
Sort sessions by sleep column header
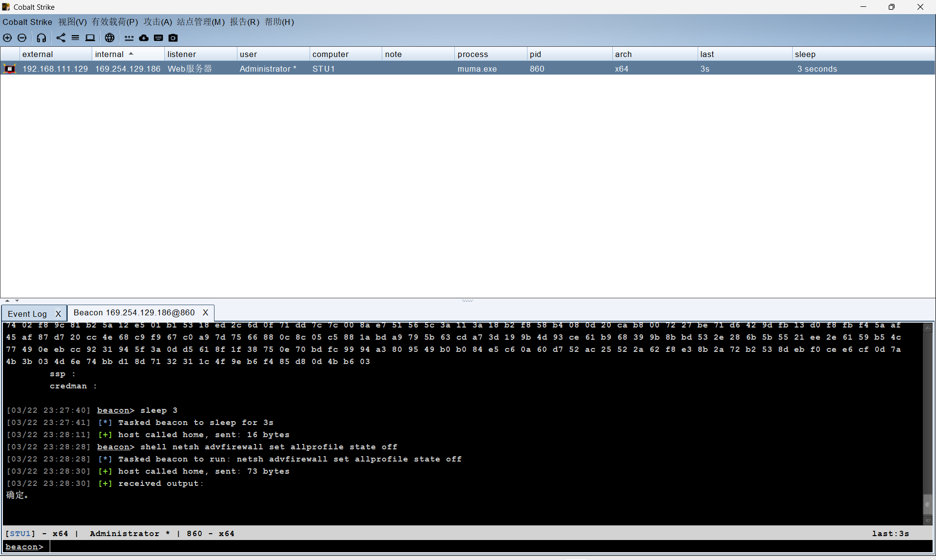point(864,54)
